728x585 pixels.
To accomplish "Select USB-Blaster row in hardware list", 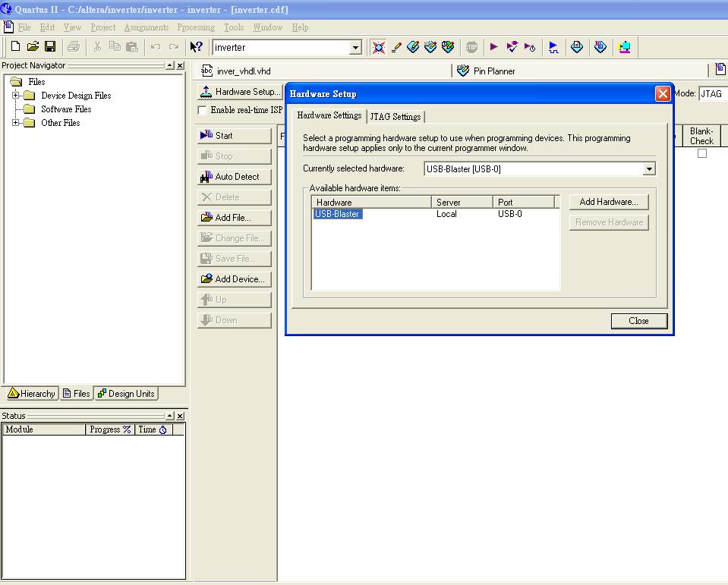I will click(x=338, y=214).
